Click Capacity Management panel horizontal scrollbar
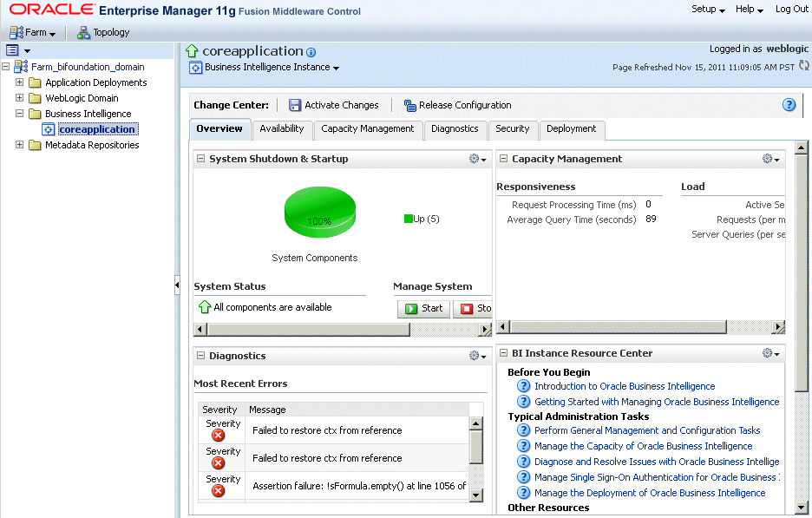 pos(619,327)
